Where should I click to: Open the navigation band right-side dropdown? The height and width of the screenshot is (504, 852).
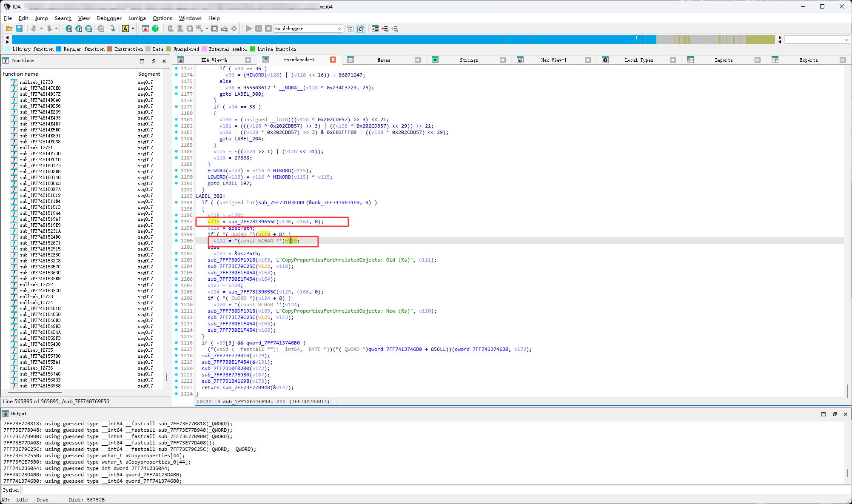click(846, 40)
